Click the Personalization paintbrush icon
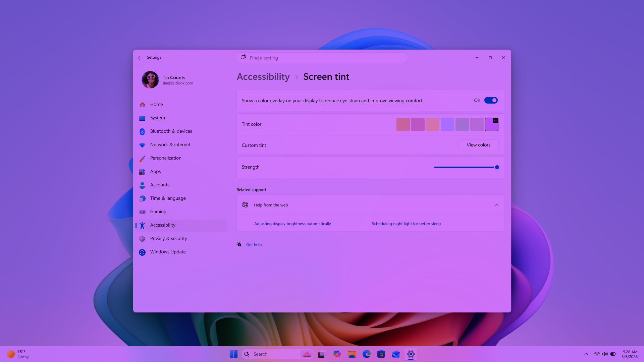The width and height of the screenshot is (644, 362). click(142, 158)
